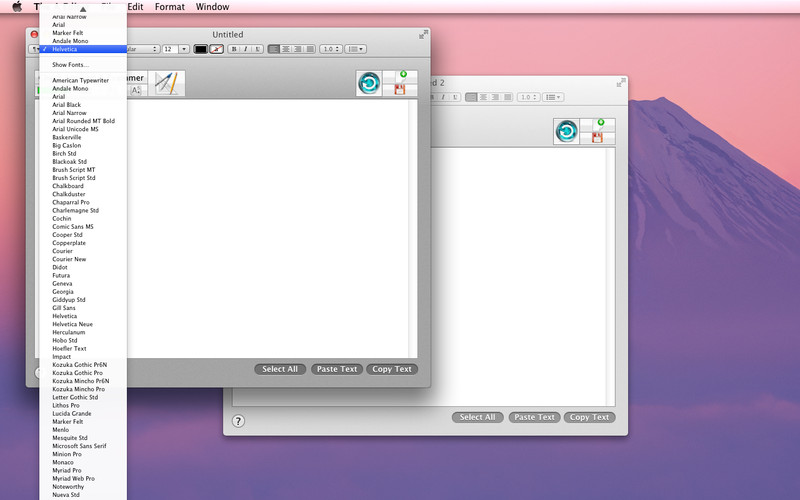The width and height of the screenshot is (800, 500).
Task: Open help with the question mark button
Action: [x=238, y=421]
